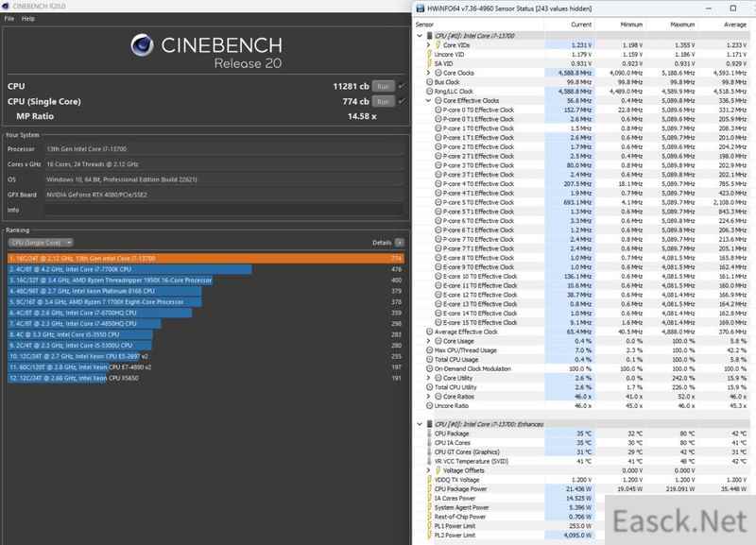
Task: Expand the Core Utility row in HWiNFO
Action: tap(428, 378)
